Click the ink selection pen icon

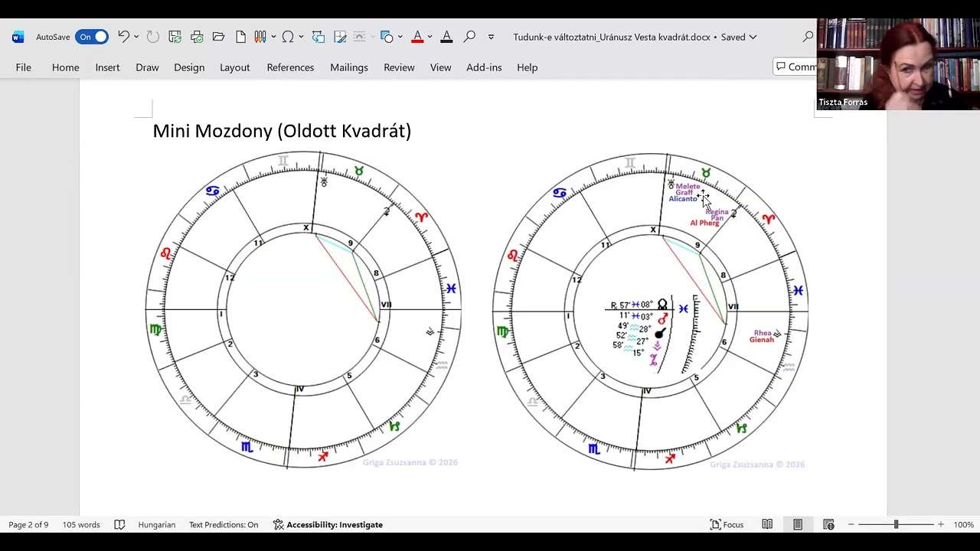coord(341,37)
